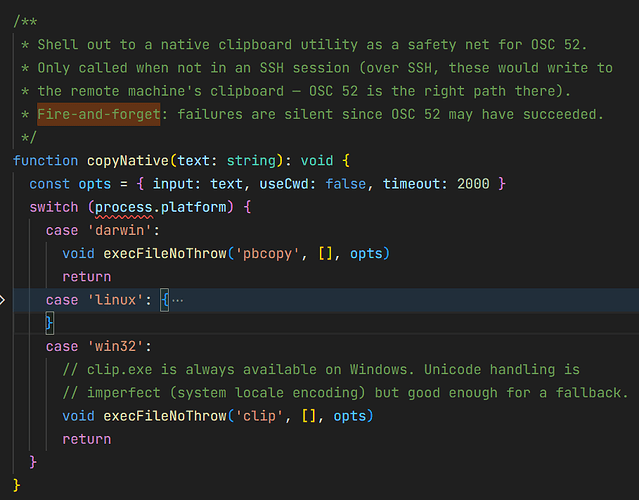Click the 'switch' keyword

(x=53, y=207)
